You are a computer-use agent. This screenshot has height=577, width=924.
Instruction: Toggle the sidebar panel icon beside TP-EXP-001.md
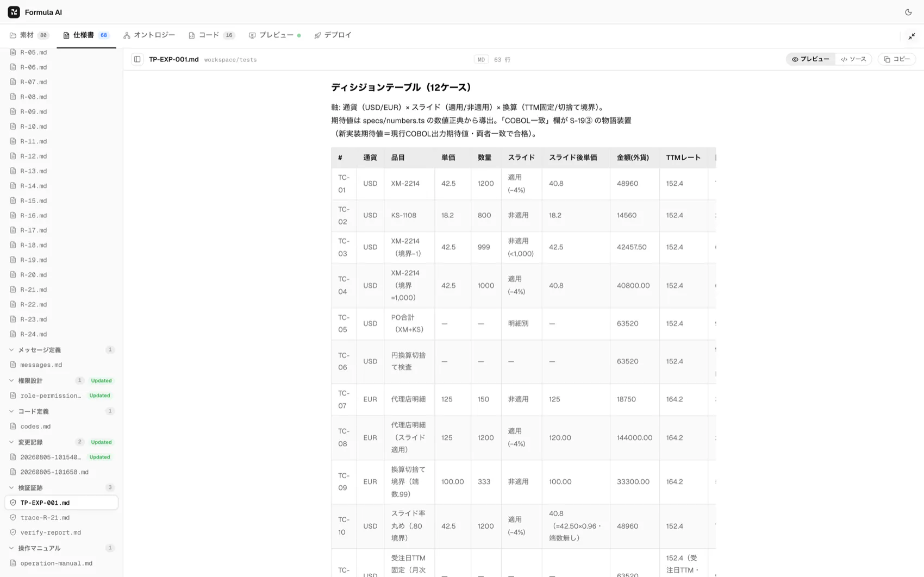pyautogui.click(x=138, y=59)
